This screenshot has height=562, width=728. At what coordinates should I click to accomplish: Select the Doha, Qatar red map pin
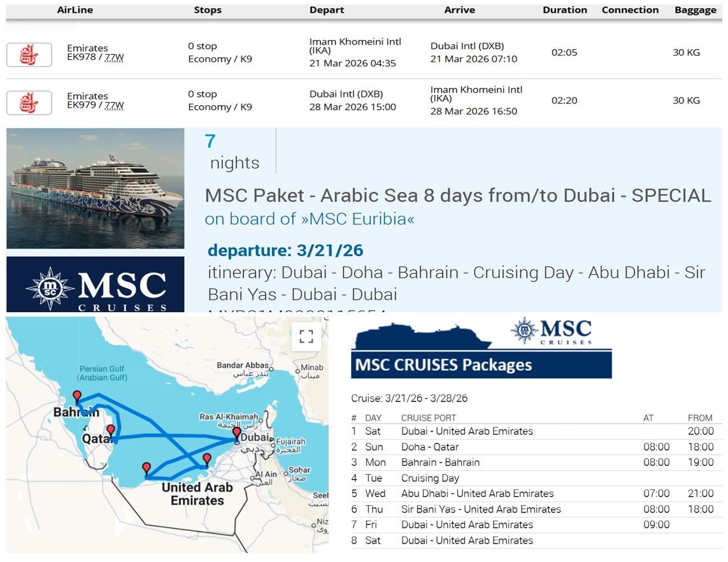pyautogui.click(x=111, y=431)
